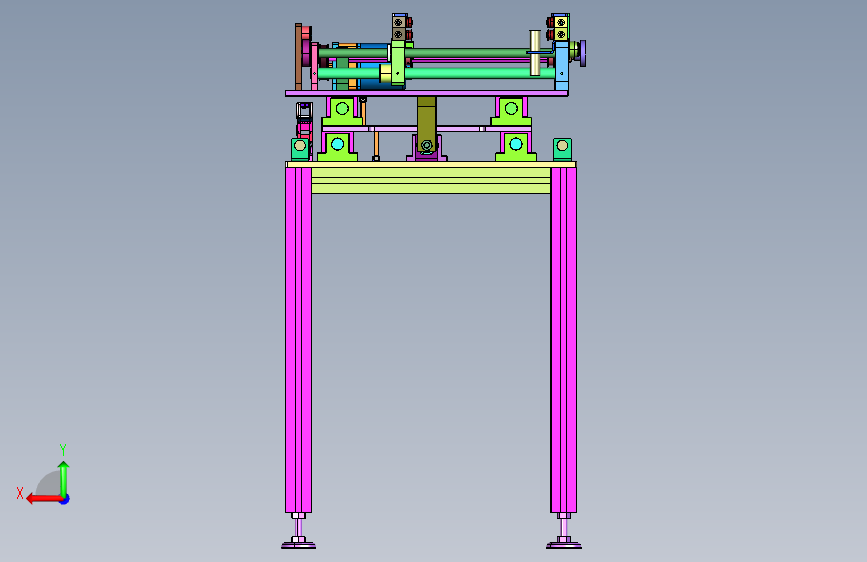Viewport: 867px width, 562px height.
Task: Select the blue Z axis origin dot
Action: [x=65, y=499]
